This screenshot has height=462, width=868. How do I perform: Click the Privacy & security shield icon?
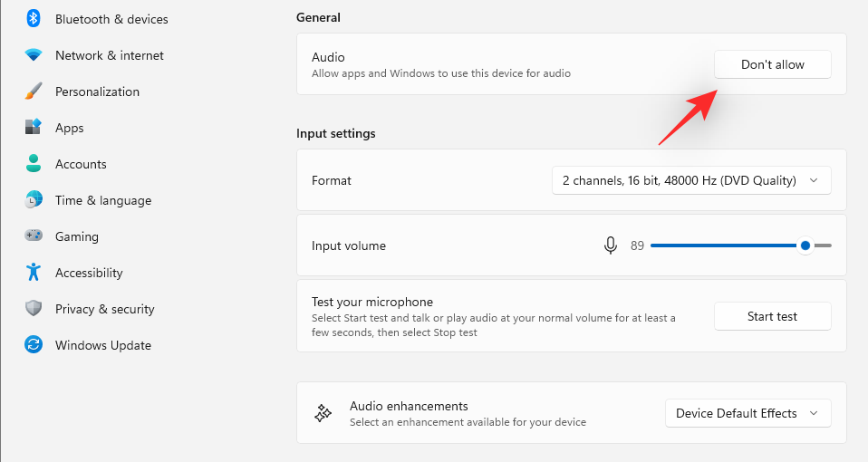[34, 309]
